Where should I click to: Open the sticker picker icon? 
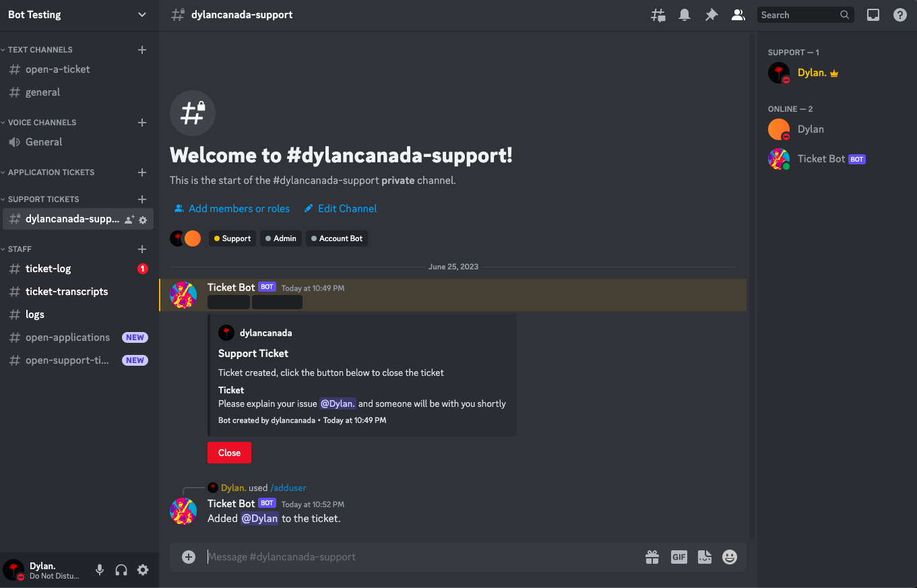pyautogui.click(x=704, y=556)
